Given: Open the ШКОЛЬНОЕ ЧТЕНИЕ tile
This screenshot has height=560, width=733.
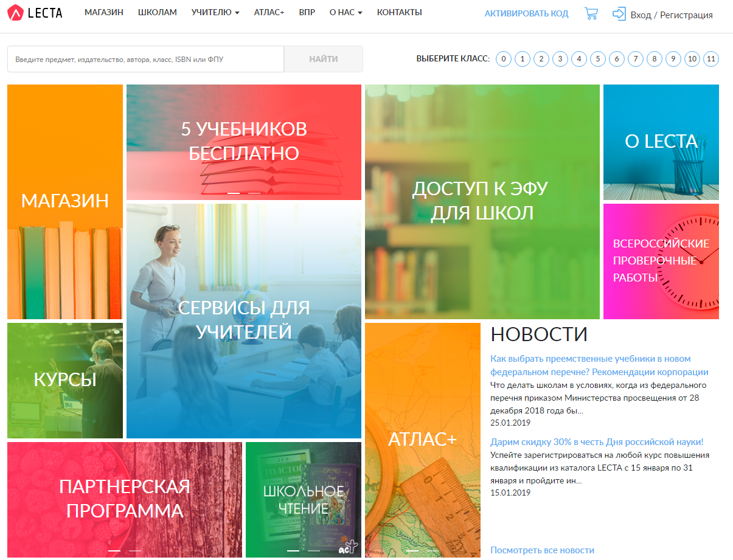Looking at the screenshot, I should (x=304, y=500).
